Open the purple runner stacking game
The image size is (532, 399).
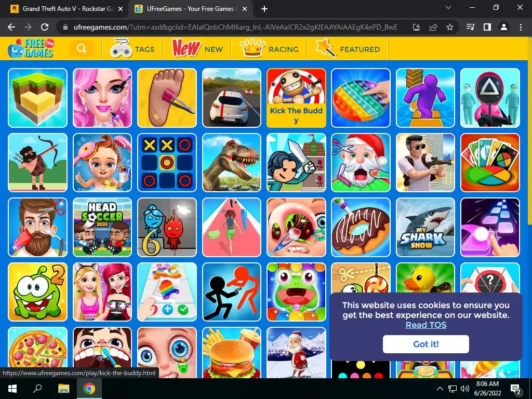pyautogui.click(x=425, y=98)
